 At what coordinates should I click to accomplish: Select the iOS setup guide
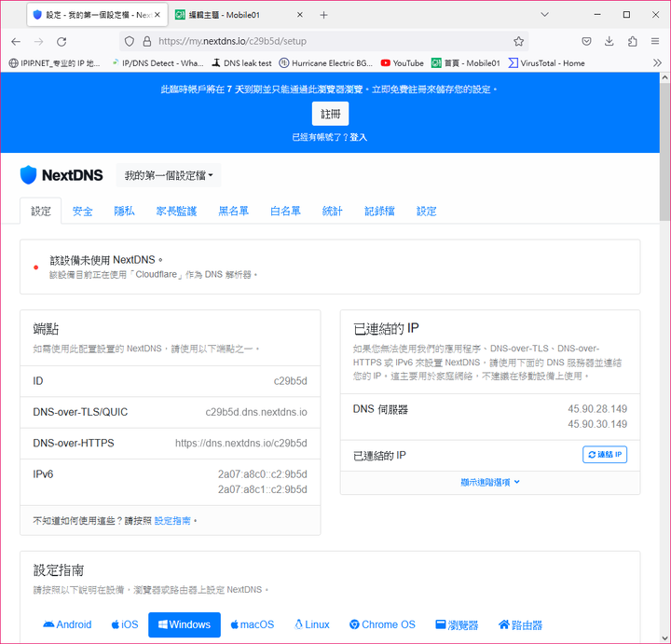click(125, 624)
